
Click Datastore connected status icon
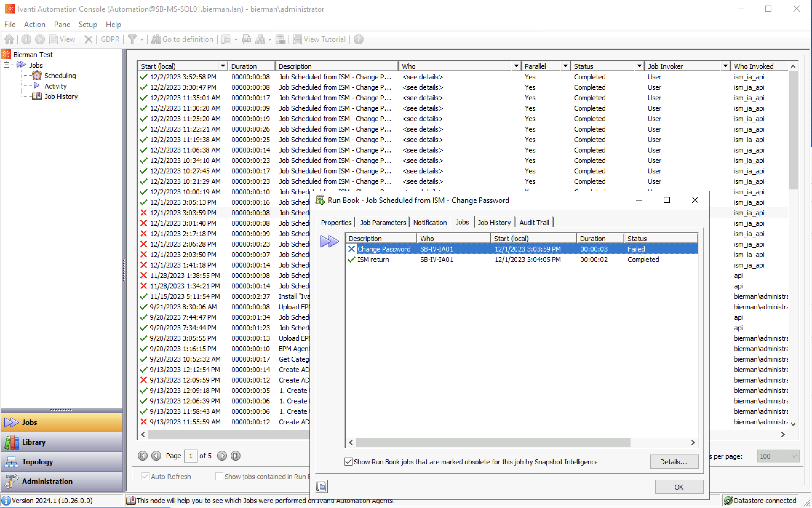click(x=728, y=501)
